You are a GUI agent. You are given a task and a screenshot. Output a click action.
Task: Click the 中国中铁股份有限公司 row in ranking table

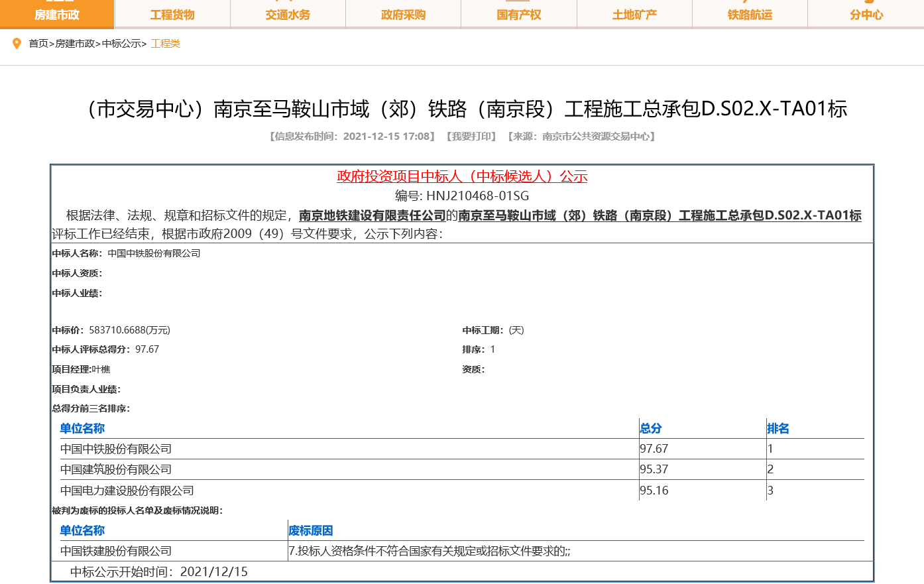point(462,449)
